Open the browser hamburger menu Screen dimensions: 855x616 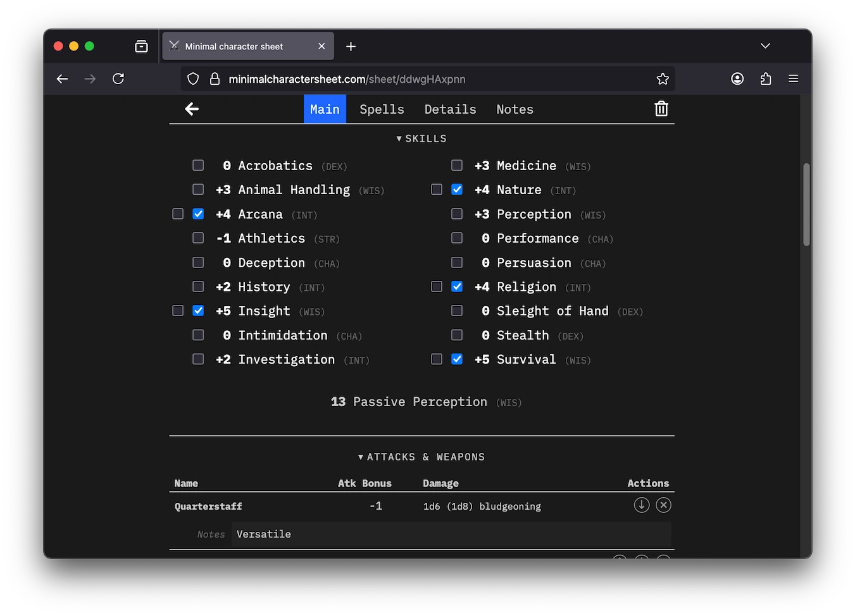pyautogui.click(x=793, y=79)
